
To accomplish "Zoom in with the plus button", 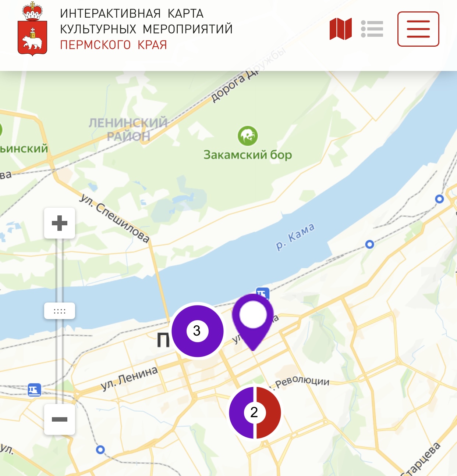I will coord(60,223).
